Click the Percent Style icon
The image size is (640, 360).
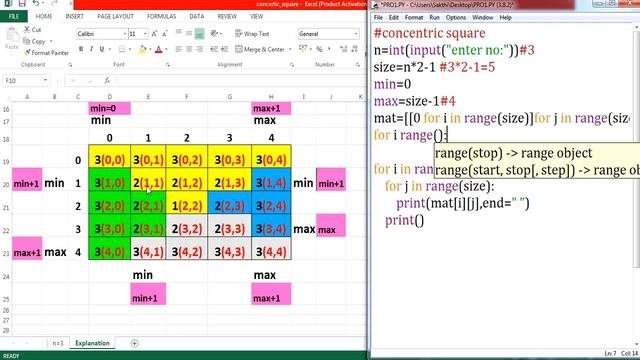(319, 49)
